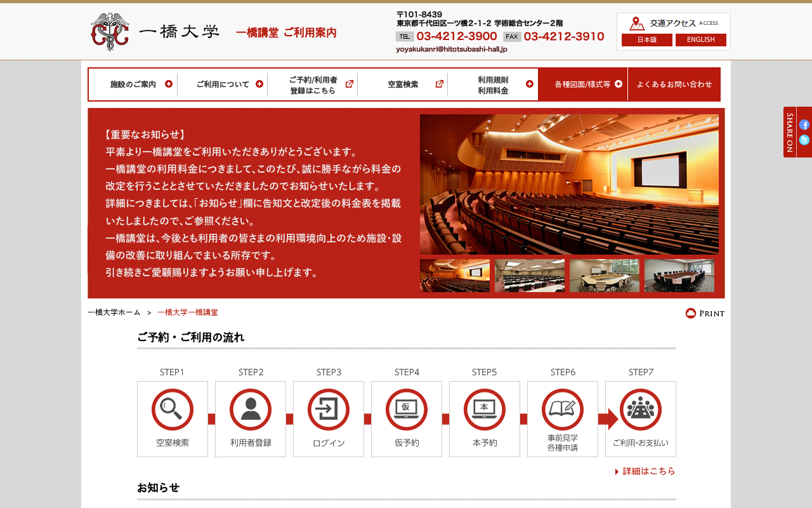Click the 仮予約 laptop step icon
The image size is (812, 508).
407,410
